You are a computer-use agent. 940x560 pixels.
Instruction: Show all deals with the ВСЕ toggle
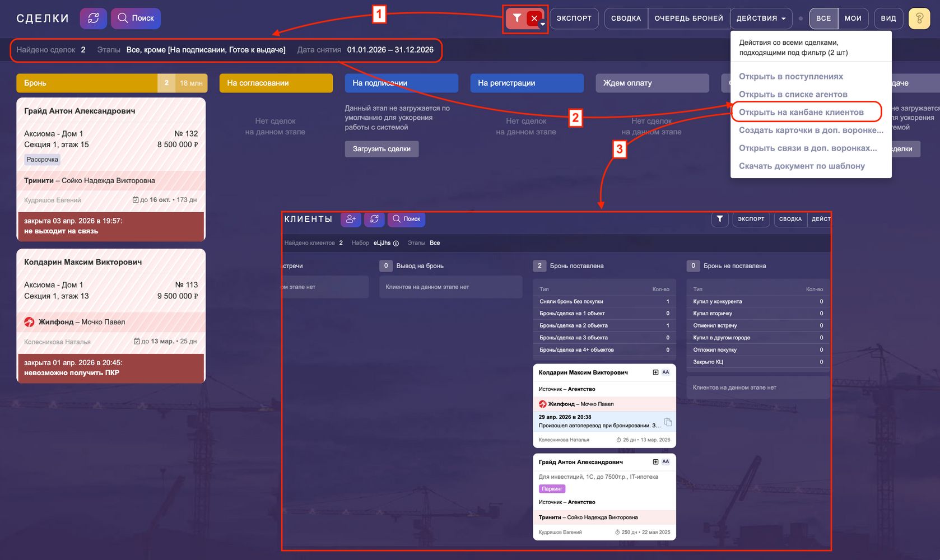[x=823, y=18]
